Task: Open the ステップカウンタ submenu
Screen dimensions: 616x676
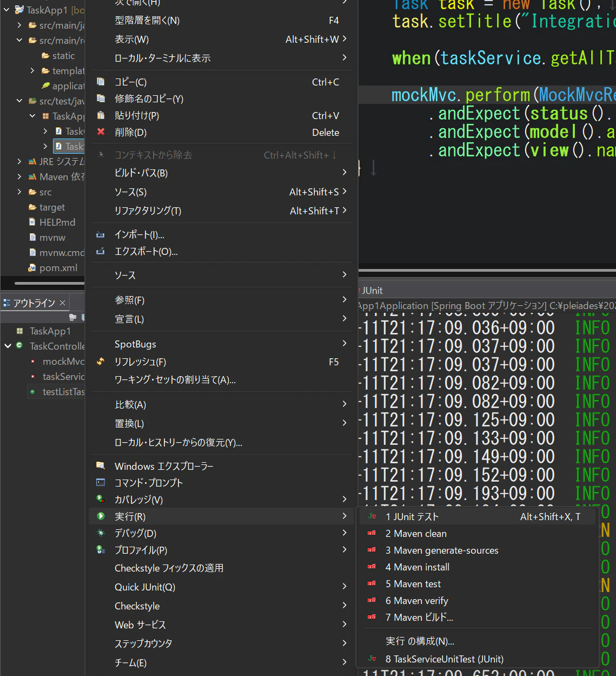Action: click(222, 644)
